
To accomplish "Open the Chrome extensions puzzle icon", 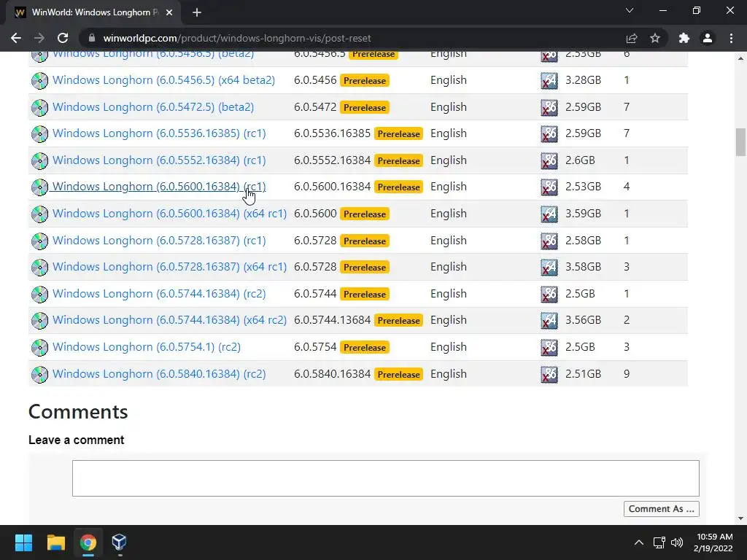I will tap(684, 38).
